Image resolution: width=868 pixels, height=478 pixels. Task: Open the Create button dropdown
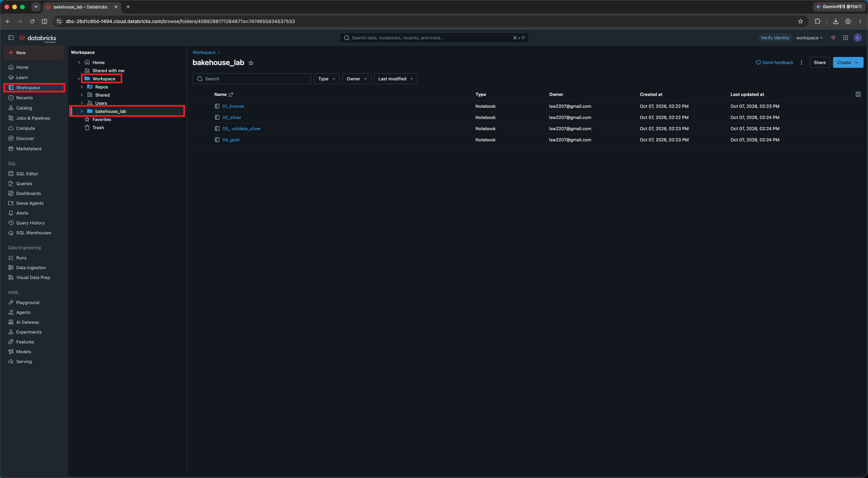848,62
